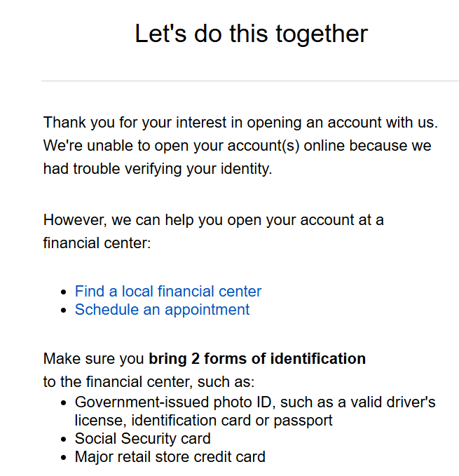Image resolution: width=459 pixels, height=476 pixels.
Task: Click bullet beside Schedule an appointment
Action: point(64,310)
